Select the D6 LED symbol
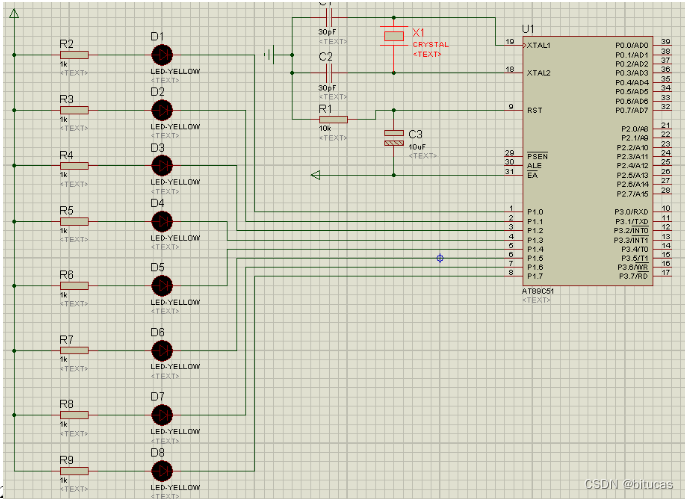689x499 pixels. tap(162, 351)
